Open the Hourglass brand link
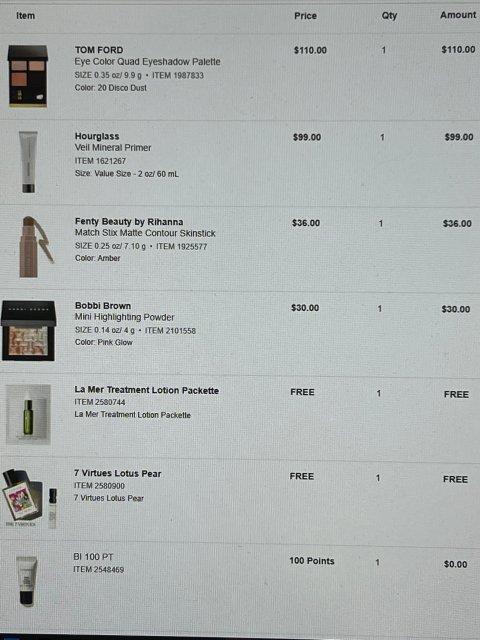 pos(97,136)
